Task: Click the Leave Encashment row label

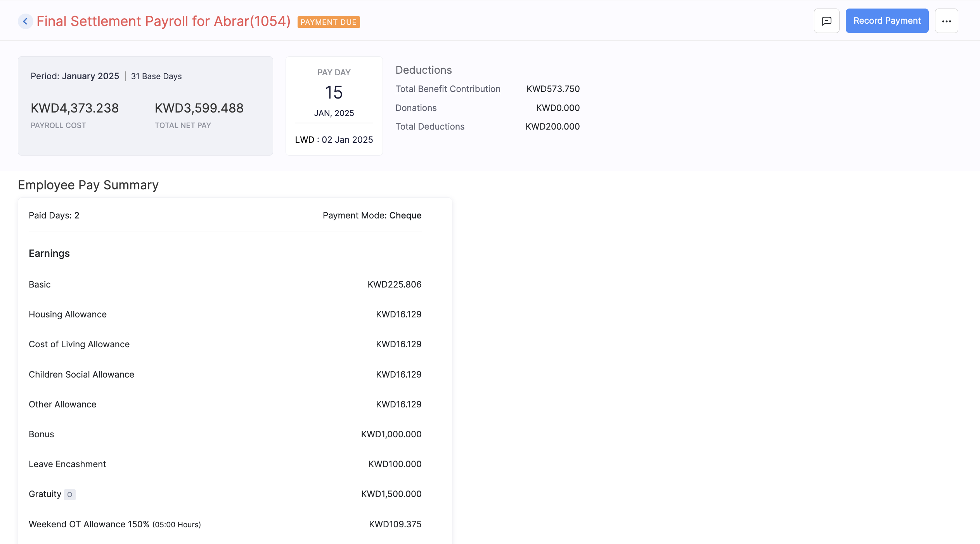Action: pos(67,464)
